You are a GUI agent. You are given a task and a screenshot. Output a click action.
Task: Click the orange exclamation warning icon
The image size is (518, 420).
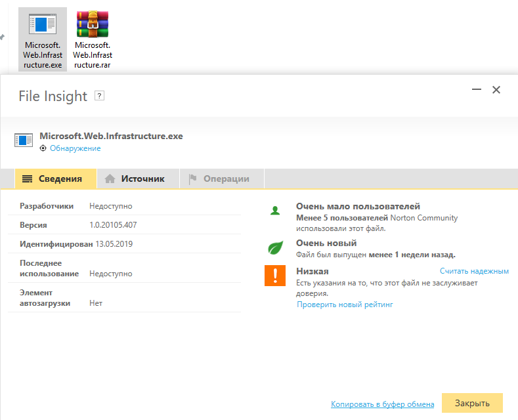(275, 276)
